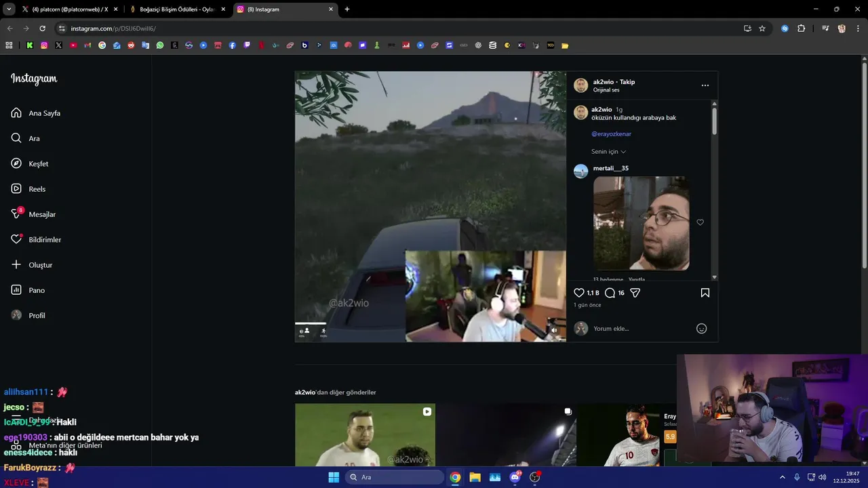Mute or unmute the video sound

click(554, 331)
